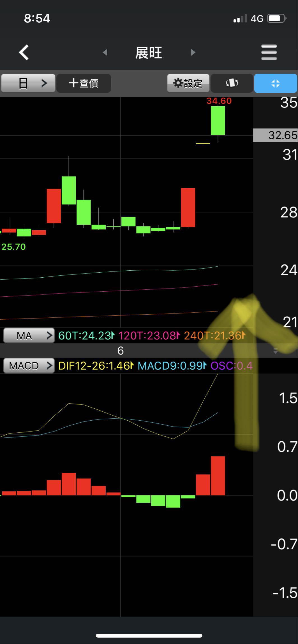Screen dimensions: 298x644
Task: Tap the latest green candlestick near 34.60
Action: [x=218, y=121]
